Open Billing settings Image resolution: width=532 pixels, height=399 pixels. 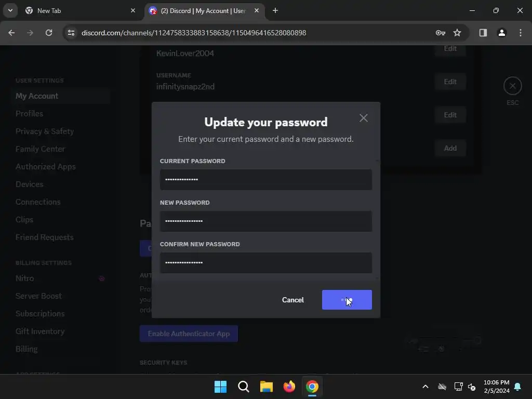point(61,349)
